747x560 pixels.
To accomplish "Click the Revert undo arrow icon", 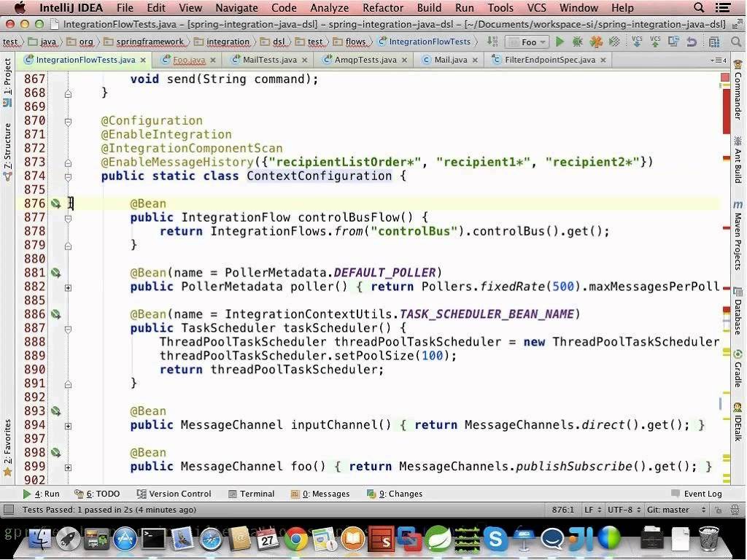I will coord(692,42).
